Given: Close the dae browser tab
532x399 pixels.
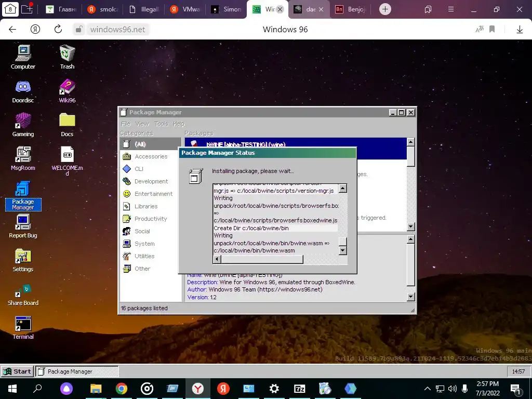Looking at the screenshot, I should (x=321, y=9).
